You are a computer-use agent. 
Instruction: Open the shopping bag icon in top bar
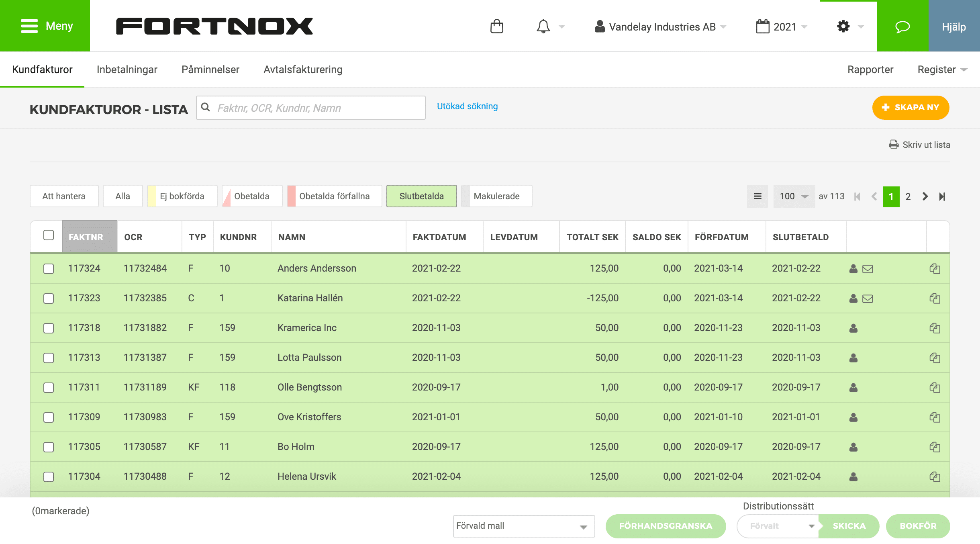[497, 26]
